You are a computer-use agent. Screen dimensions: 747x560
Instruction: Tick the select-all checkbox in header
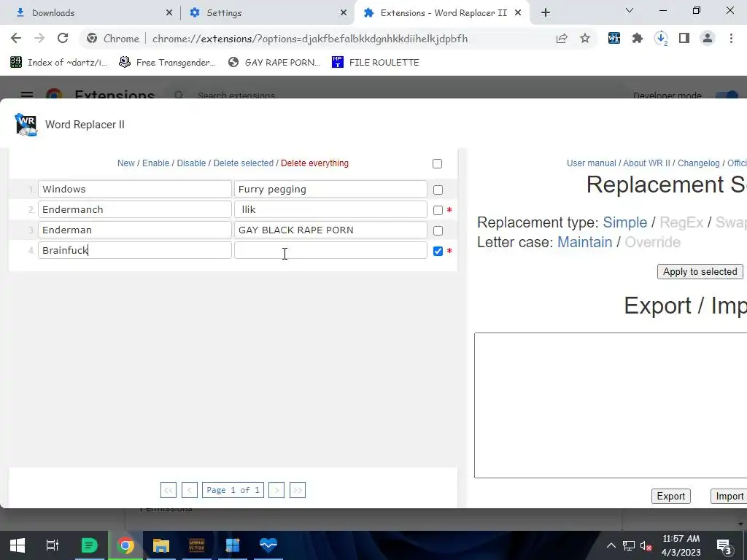tap(438, 164)
